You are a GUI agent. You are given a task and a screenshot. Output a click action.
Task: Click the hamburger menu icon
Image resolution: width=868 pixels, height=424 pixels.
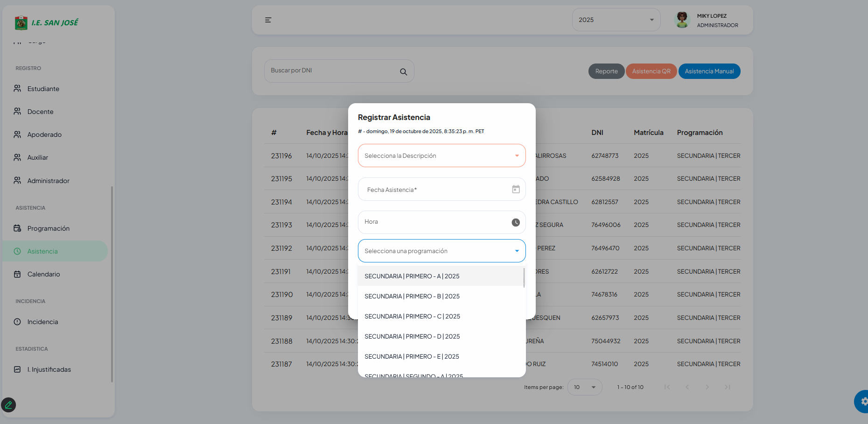click(x=268, y=20)
